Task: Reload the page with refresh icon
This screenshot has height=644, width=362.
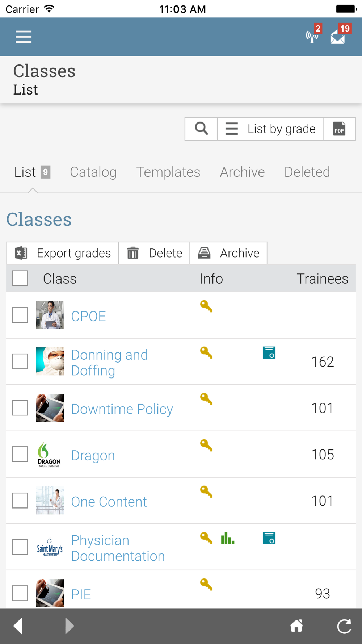Action: tap(344, 626)
